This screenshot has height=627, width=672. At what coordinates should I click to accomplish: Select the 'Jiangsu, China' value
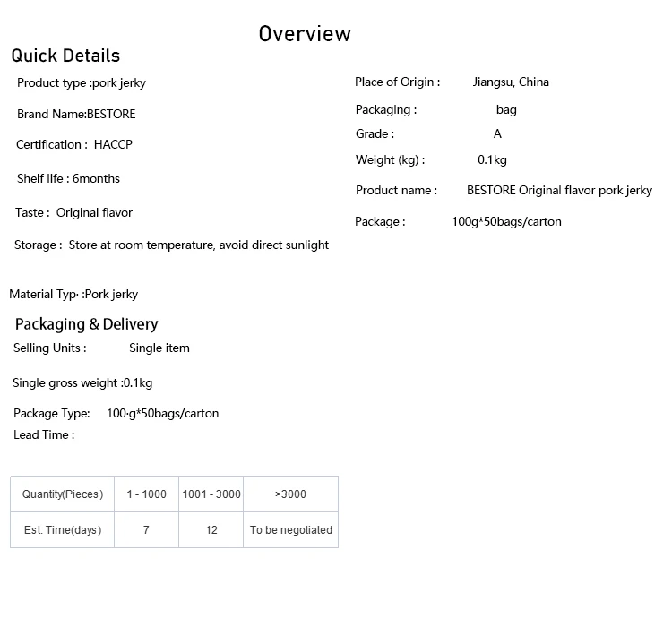pyautogui.click(x=511, y=82)
